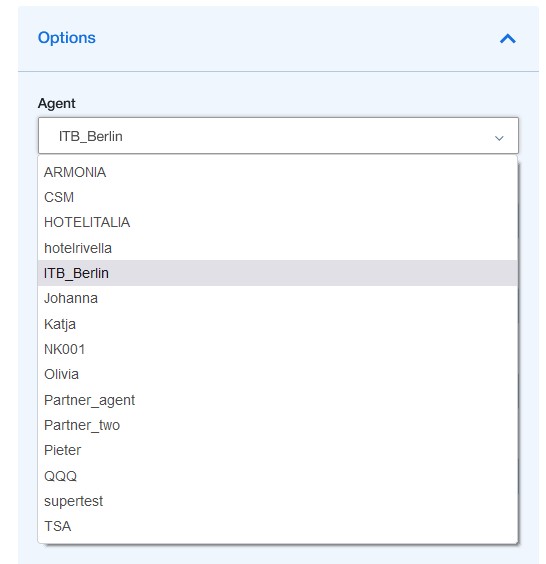Open the Agent dropdown arrow
Screen dimensions: 546x564
click(499, 138)
